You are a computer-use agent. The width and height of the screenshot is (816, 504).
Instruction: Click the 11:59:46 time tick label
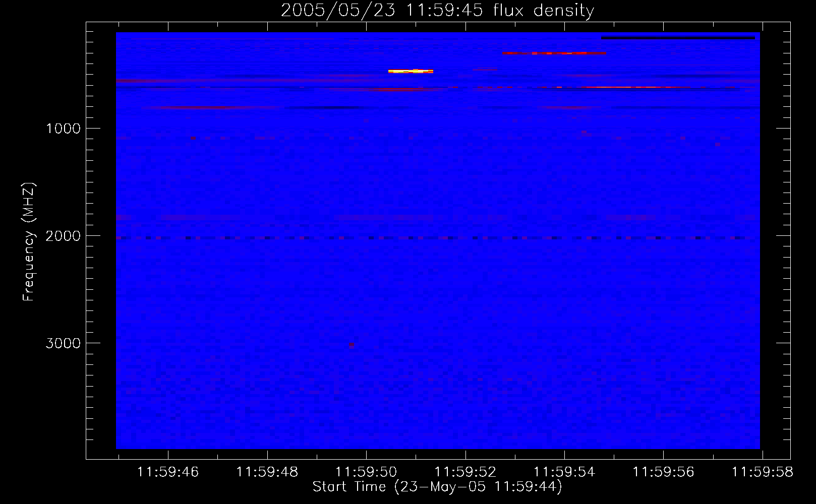tap(168, 472)
